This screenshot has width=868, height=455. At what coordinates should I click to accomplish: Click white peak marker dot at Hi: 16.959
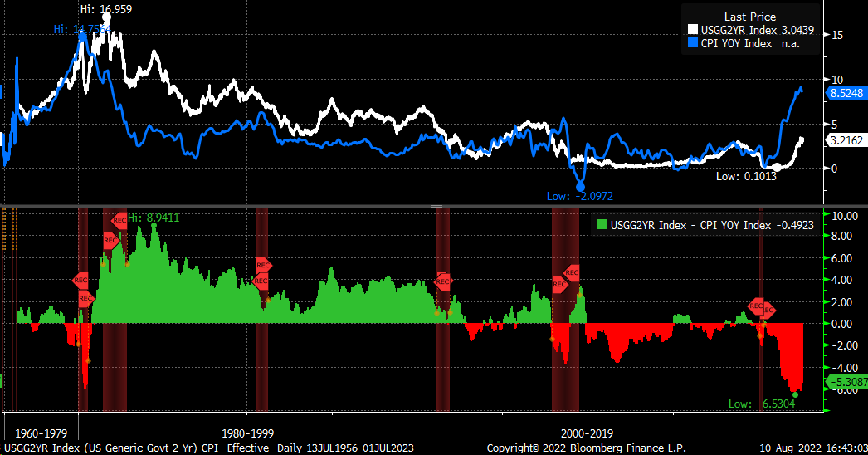(x=107, y=17)
